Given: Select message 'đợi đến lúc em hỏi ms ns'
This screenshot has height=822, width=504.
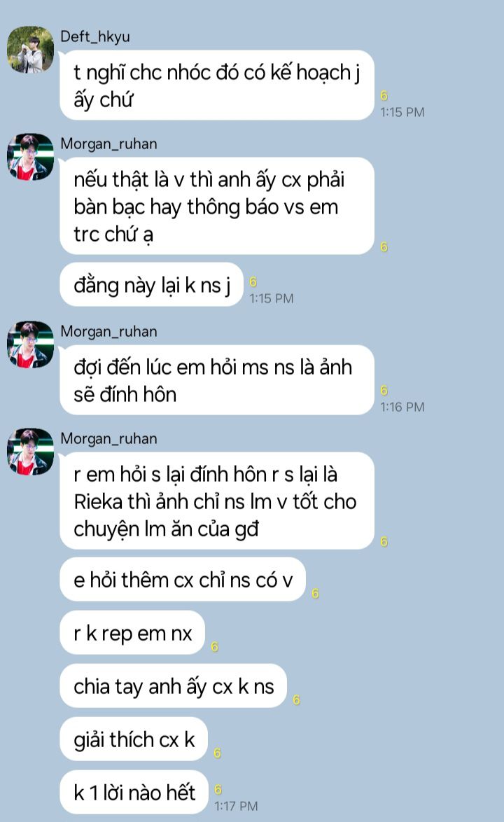Looking at the screenshot, I should [217, 380].
